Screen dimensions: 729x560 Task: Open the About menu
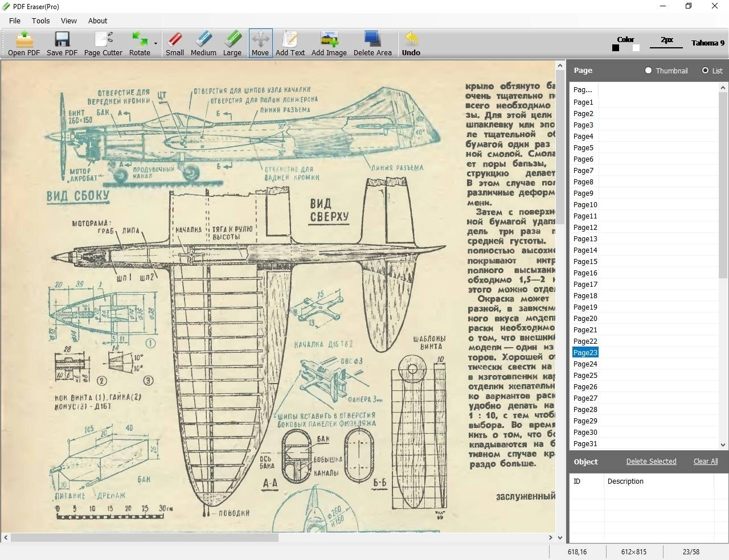97,20
